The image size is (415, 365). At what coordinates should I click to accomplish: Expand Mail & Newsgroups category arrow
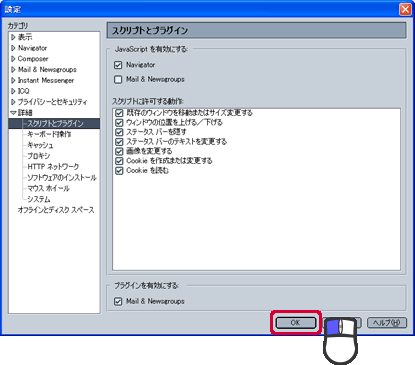tap(13, 70)
